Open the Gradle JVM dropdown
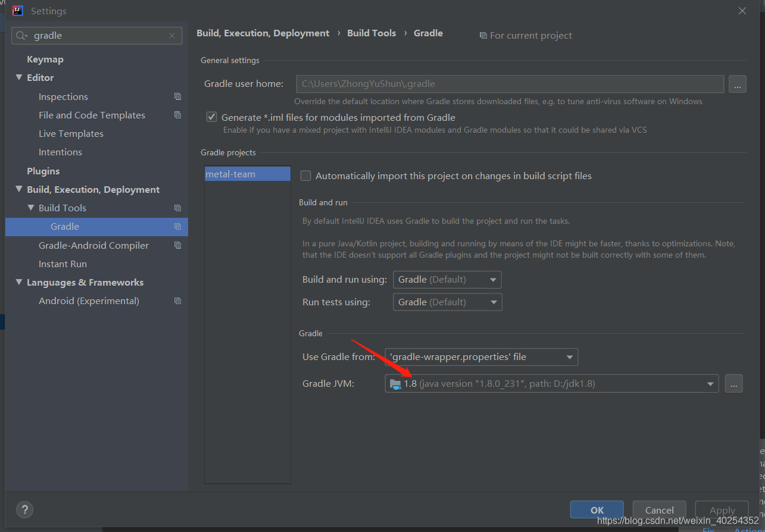This screenshot has width=765, height=532. [552, 384]
